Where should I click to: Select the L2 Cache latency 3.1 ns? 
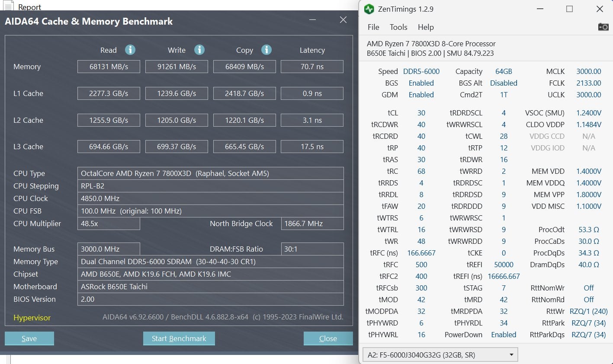click(312, 120)
